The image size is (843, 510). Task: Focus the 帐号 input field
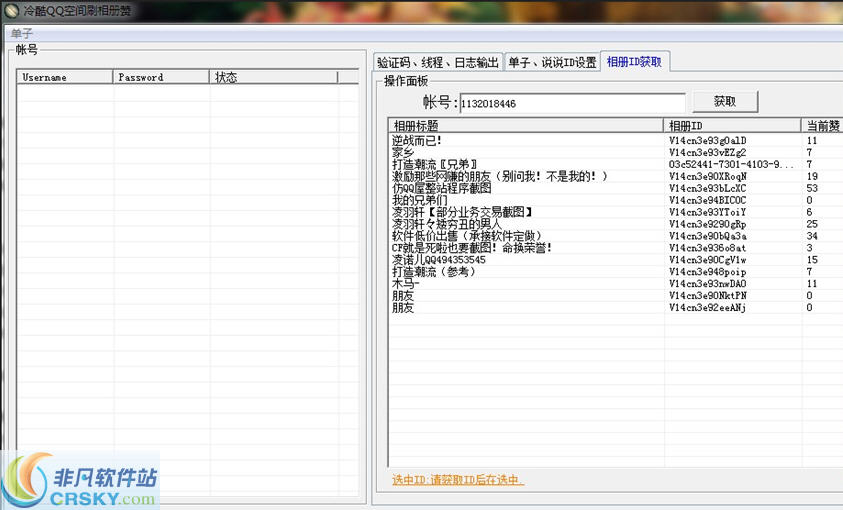click(x=572, y=103)
